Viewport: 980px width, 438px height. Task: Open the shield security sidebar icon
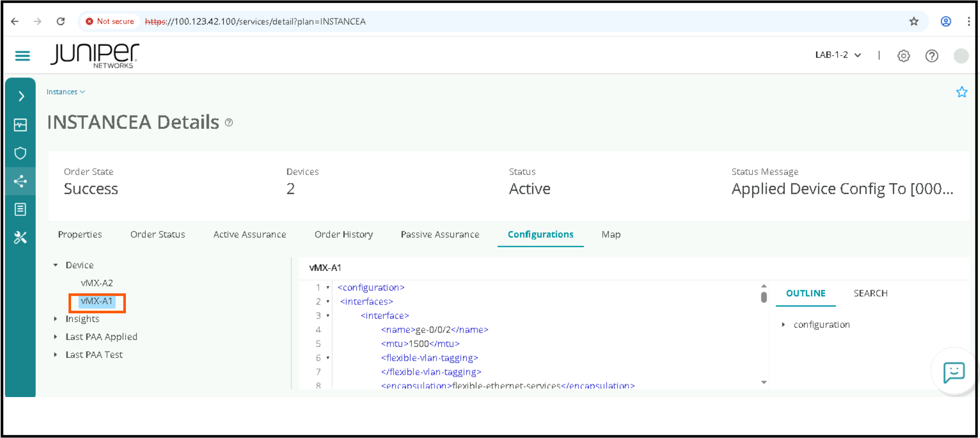(20, 153)
